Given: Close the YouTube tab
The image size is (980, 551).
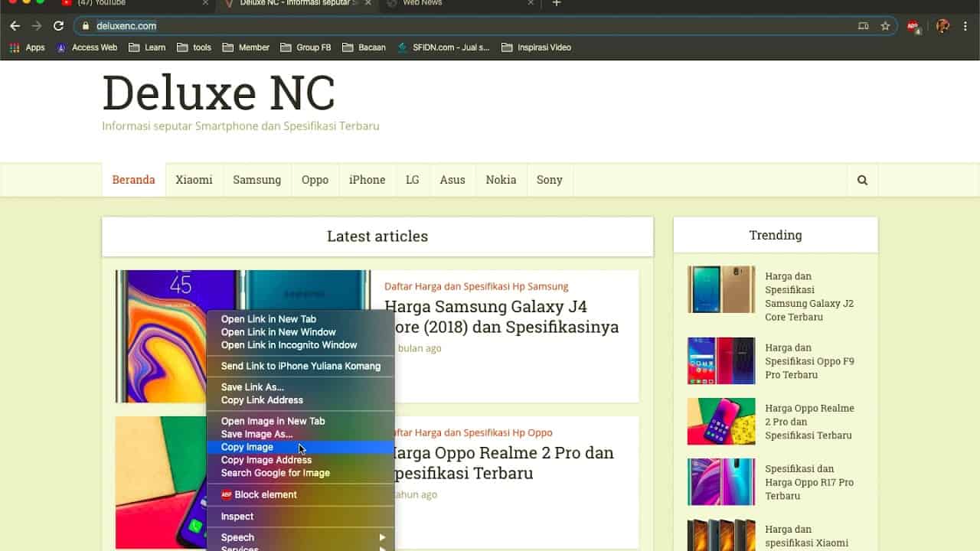Looking at the screenshot, I should [205, 3].
